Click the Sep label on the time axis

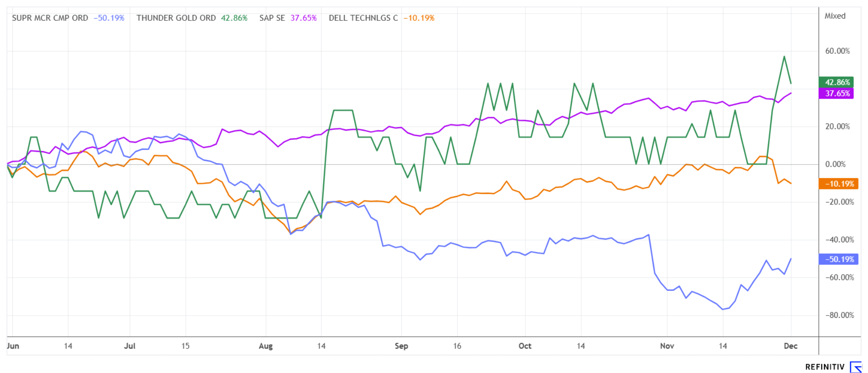[x=401, y=346]
